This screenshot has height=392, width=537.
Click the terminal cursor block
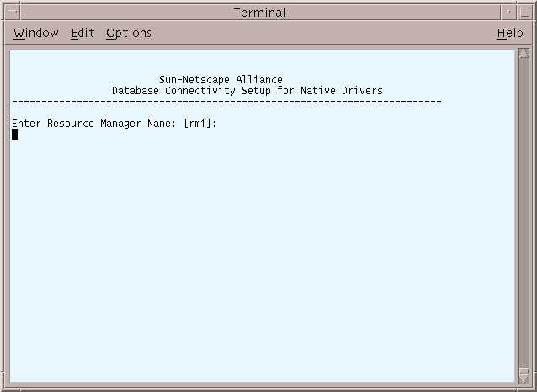coord(14,135)
